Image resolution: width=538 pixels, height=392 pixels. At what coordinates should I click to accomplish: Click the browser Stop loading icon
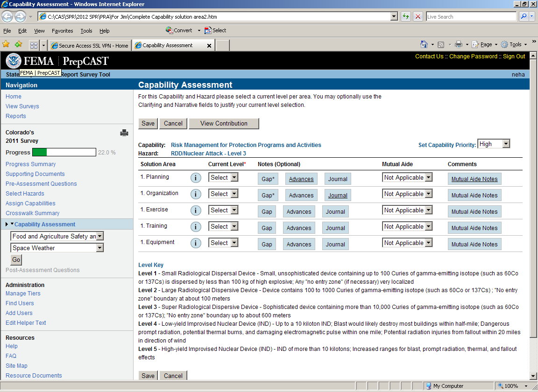(418, 17)
